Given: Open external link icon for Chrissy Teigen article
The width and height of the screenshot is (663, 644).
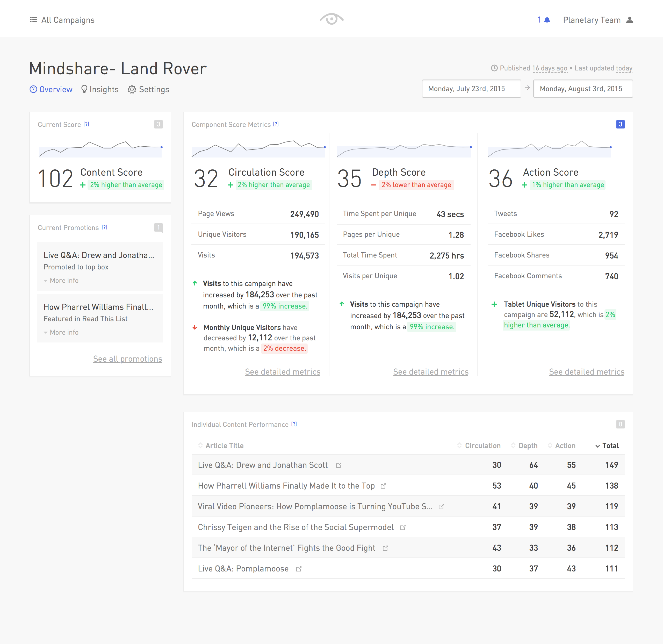Looking at the screenshot, I should pyautogui.click(x=402, y=528).
